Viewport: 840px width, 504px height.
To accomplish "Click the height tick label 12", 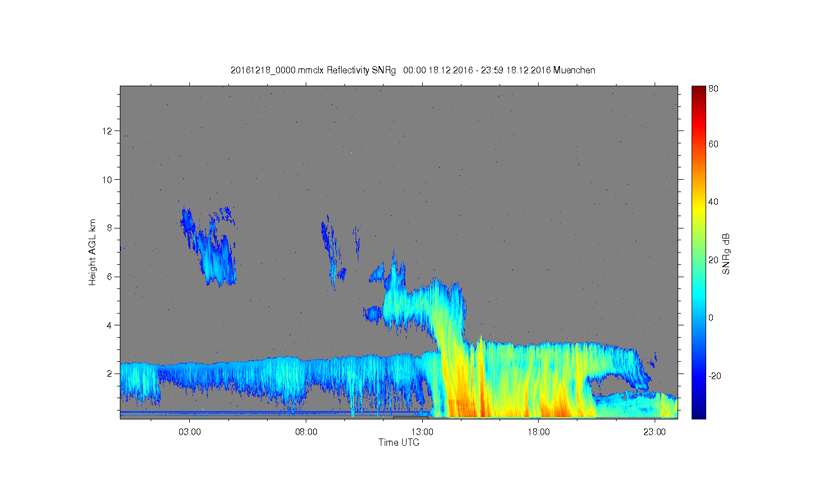I will pos(108,131).
